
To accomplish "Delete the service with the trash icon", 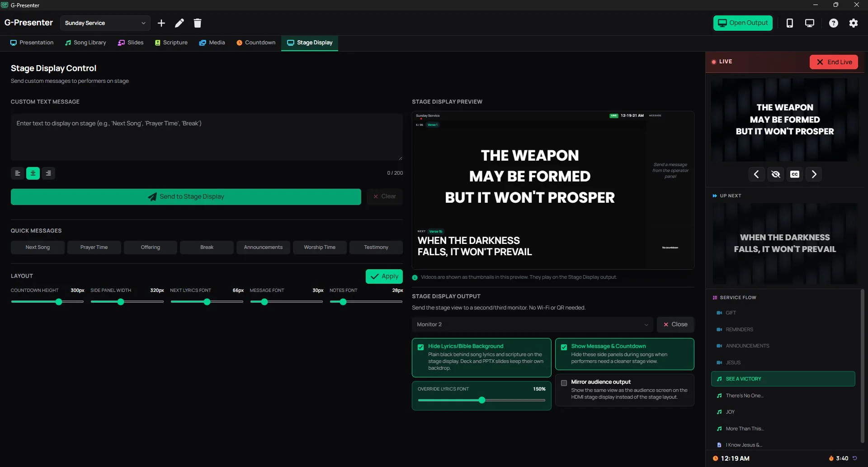I will tap(198, 23).
